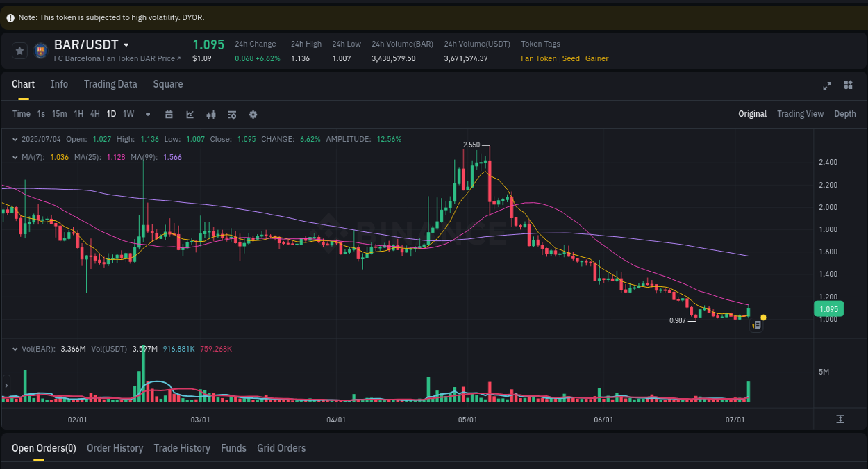Image resolution: width=868 pixels, height=469 pixels.
Task: Open the candlestick chart type icon
Action: coord(211,114)
